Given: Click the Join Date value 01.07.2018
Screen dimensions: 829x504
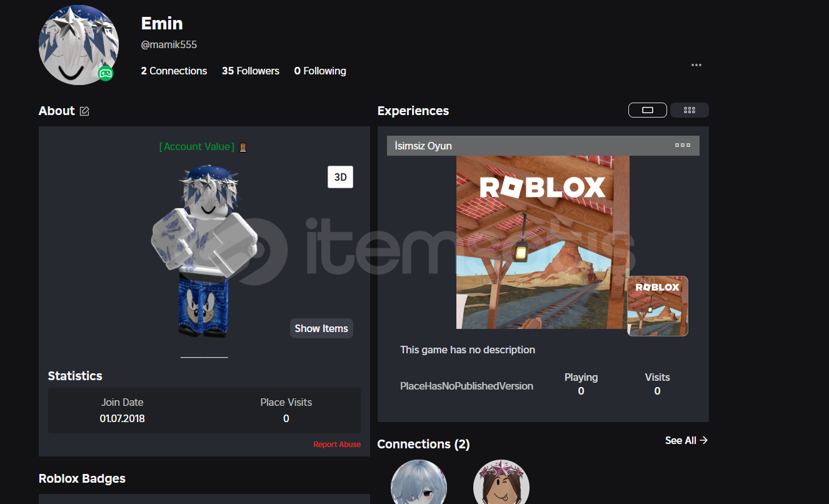Looking at the screenshot, I should tap(123, 418).
